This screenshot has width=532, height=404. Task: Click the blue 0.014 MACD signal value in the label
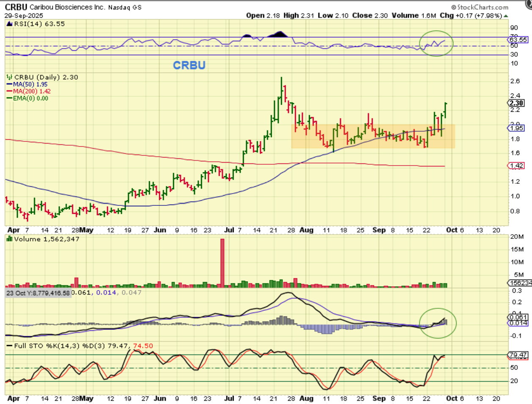click(x=106, y=293)
